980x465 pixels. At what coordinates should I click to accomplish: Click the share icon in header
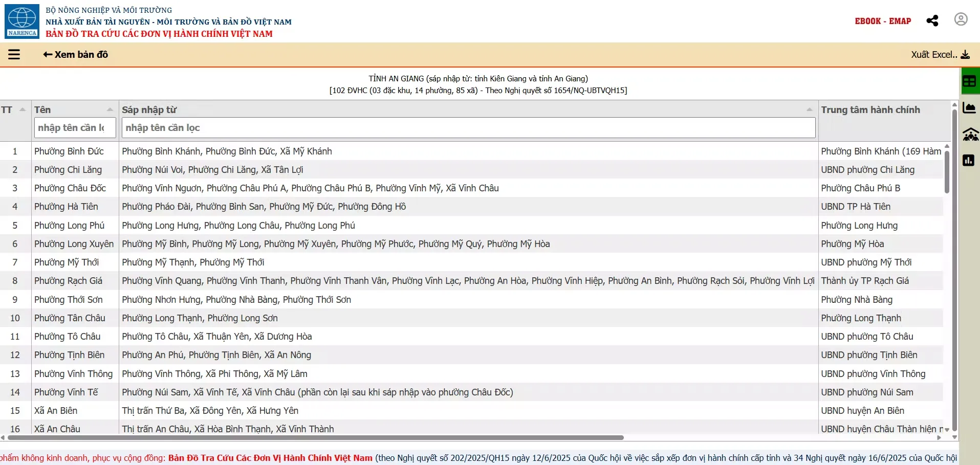point(932,20)
